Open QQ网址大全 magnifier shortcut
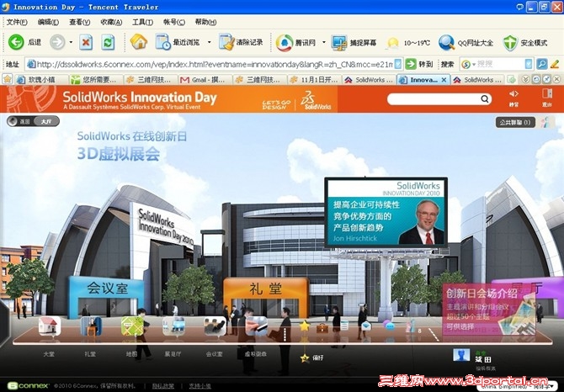Image resolution: width=564 pixels, height=392 pixels. pyautogui.click(x=466, y=43)
